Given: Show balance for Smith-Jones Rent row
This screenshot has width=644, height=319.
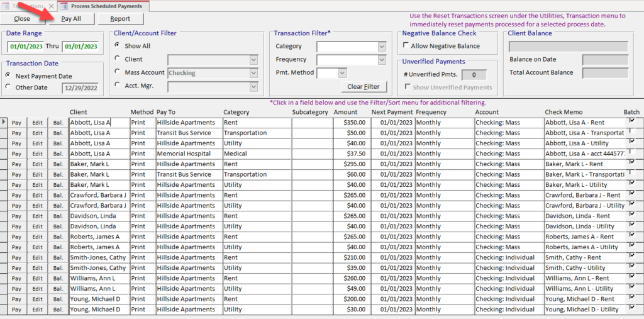Looking at the screenshot, I should (58, 257).
